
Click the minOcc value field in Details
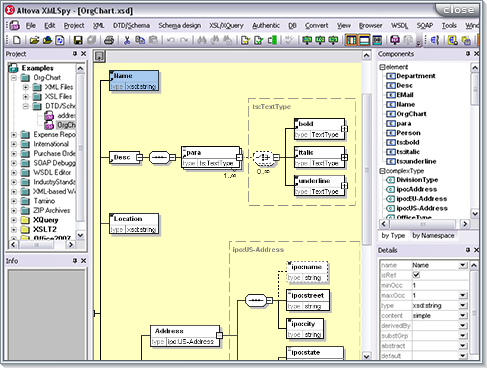pyautogui.click(x=440, y=285)
